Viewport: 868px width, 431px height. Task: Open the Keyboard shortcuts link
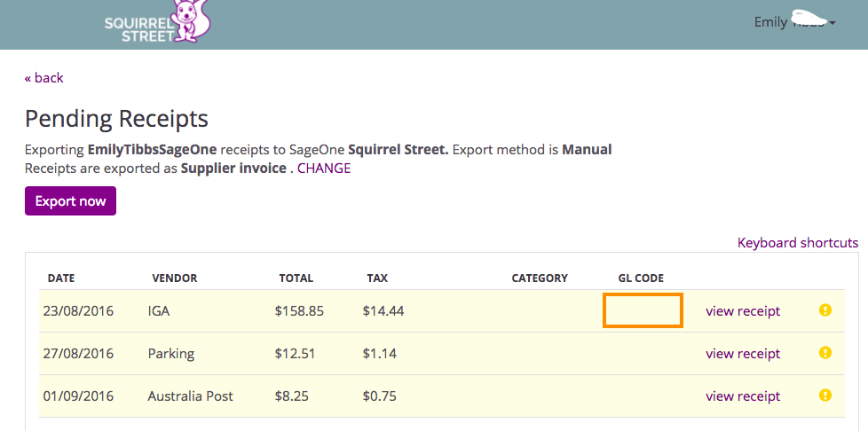coord(798,242)
